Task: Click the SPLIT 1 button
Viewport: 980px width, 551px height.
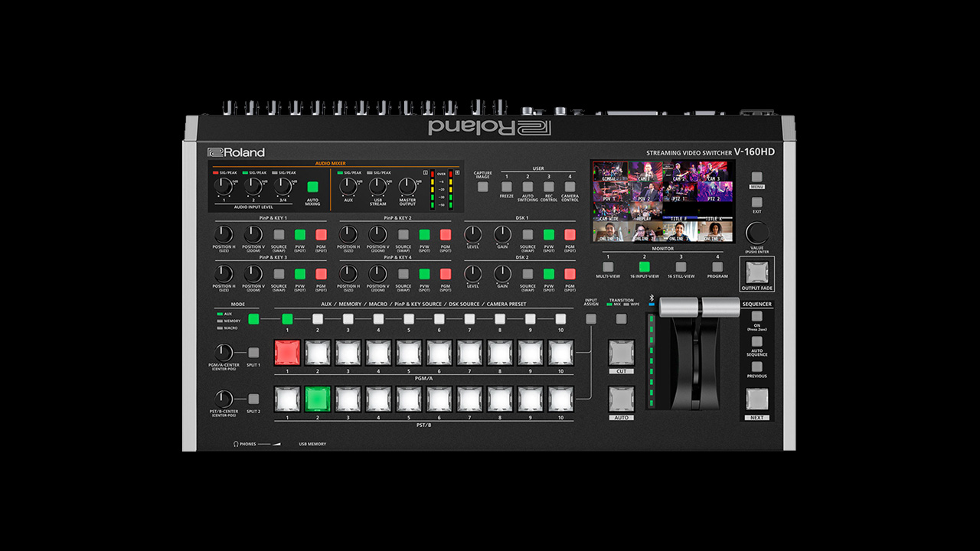Action: click(253, 353)
